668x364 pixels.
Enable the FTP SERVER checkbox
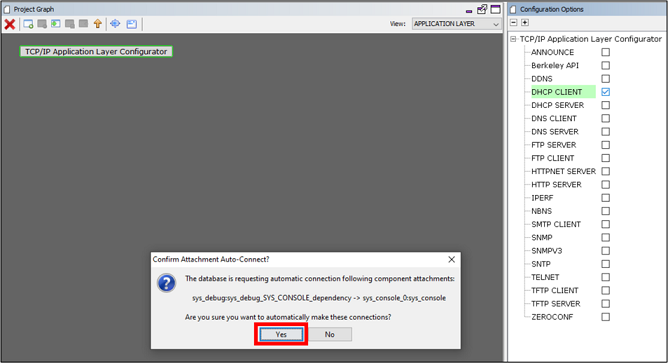tap(605, 144)
